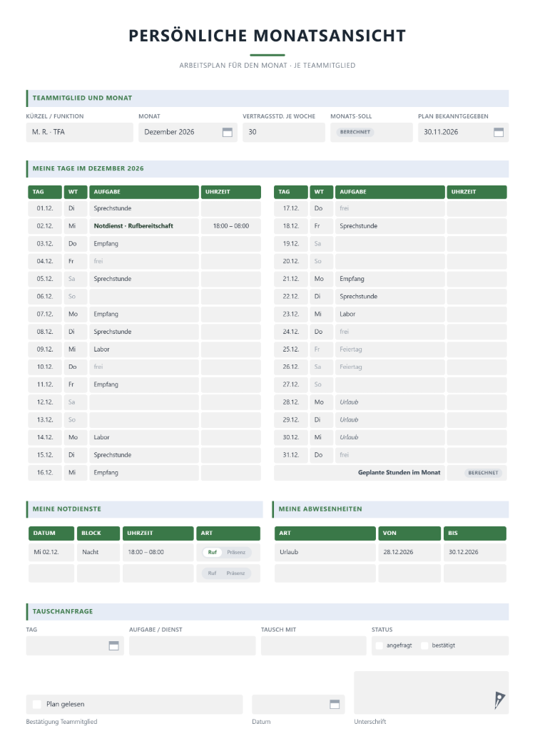Click the Unterschrift signature box

click(x=432, y=693)
